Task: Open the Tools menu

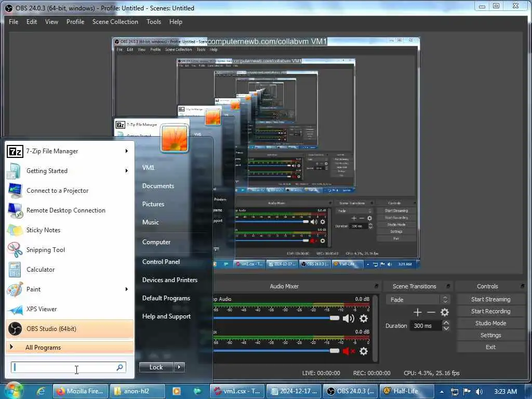Action: [154, 22]
